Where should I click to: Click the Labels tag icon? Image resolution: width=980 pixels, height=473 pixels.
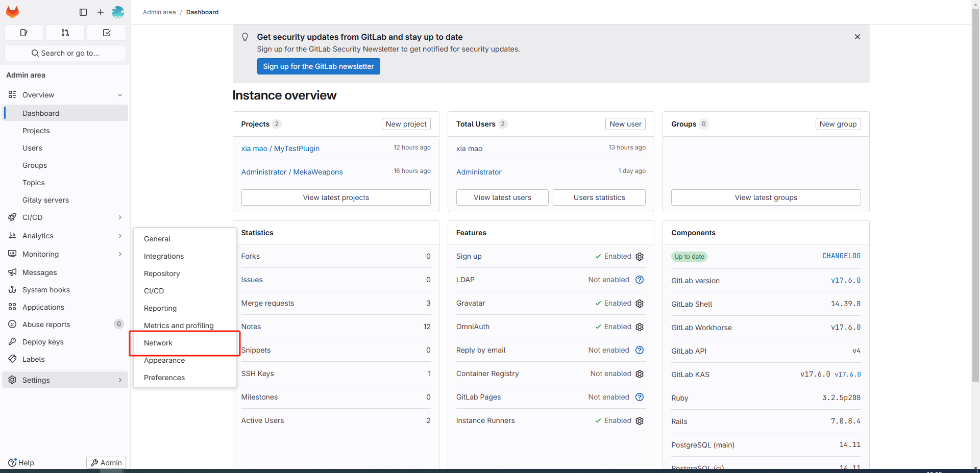tap(12, 359)
